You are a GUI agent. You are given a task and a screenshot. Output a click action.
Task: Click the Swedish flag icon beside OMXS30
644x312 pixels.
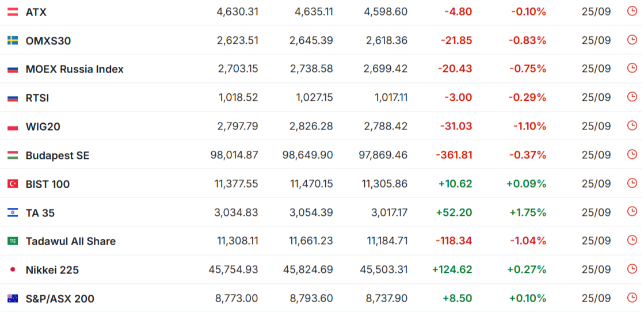[13, 40]
